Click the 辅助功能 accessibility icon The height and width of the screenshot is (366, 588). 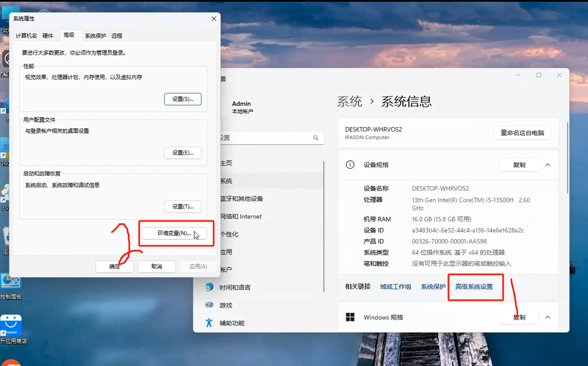[x=209, y=323]
